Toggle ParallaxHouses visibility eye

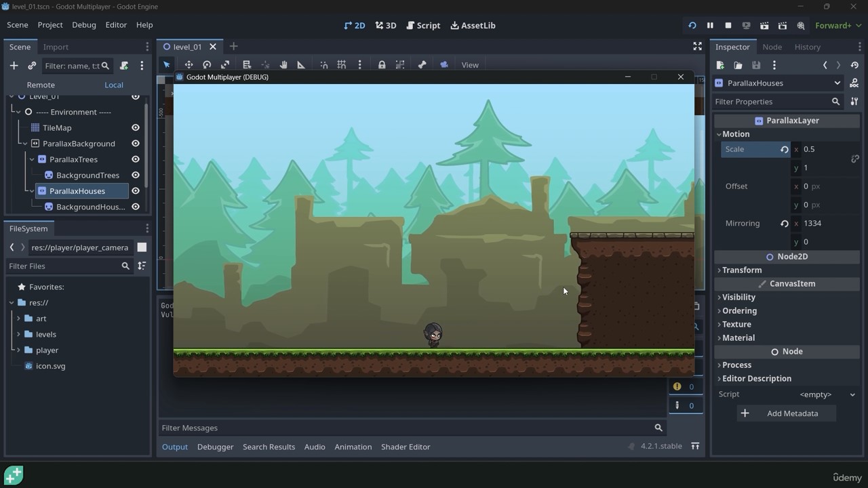pos(136,191)
